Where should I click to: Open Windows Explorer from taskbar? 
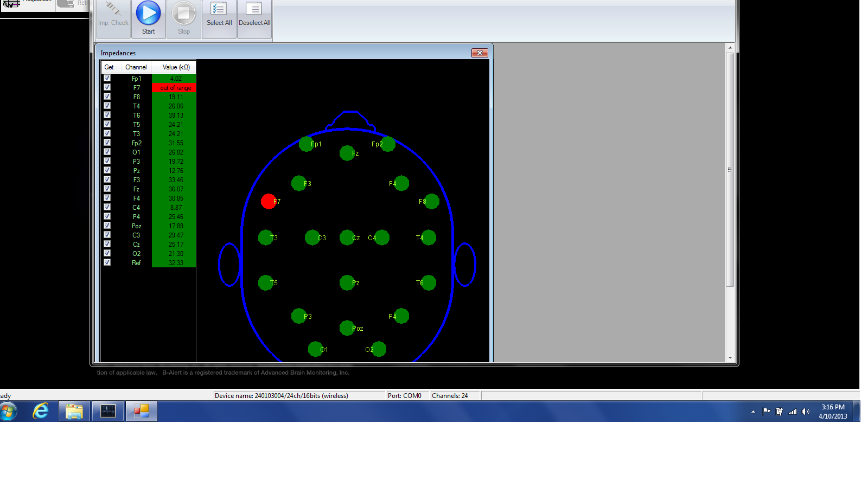click(x=74, y=412)
